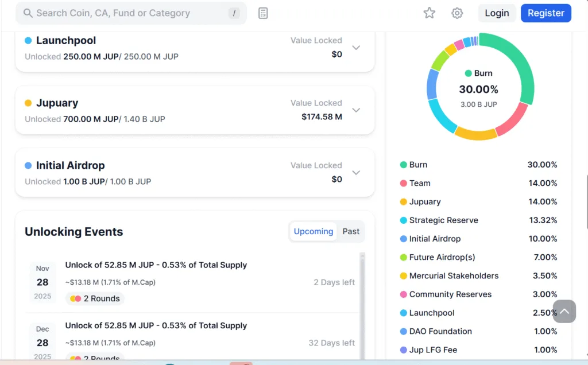Open the settings gear icon
Image resolution: width=588 pixels, height=365 pixels.
[x=457, y=13]
